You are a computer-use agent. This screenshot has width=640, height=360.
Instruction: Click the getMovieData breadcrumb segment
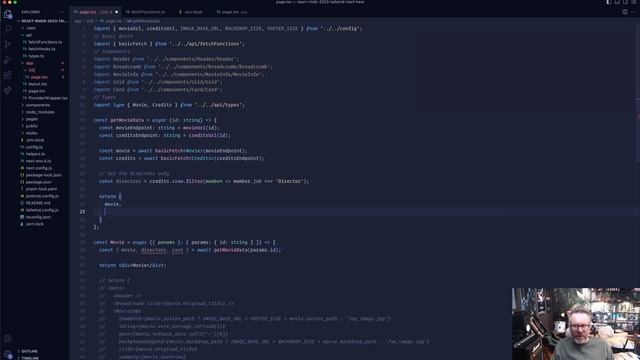(x=144, y=21)
